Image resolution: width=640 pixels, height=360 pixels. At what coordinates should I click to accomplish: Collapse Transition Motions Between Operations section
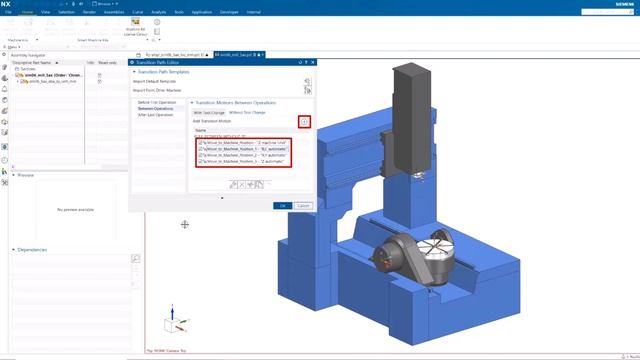pos(192,103)
